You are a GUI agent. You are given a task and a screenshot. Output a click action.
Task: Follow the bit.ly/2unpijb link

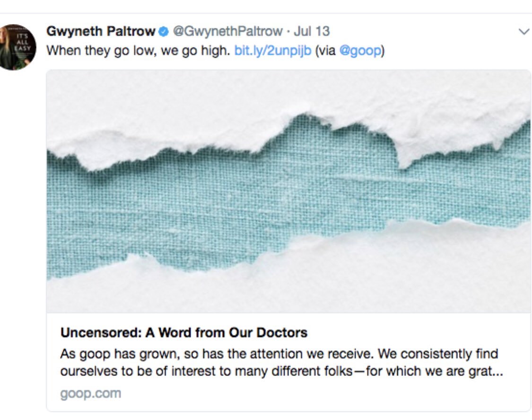[x=273, y=51]
